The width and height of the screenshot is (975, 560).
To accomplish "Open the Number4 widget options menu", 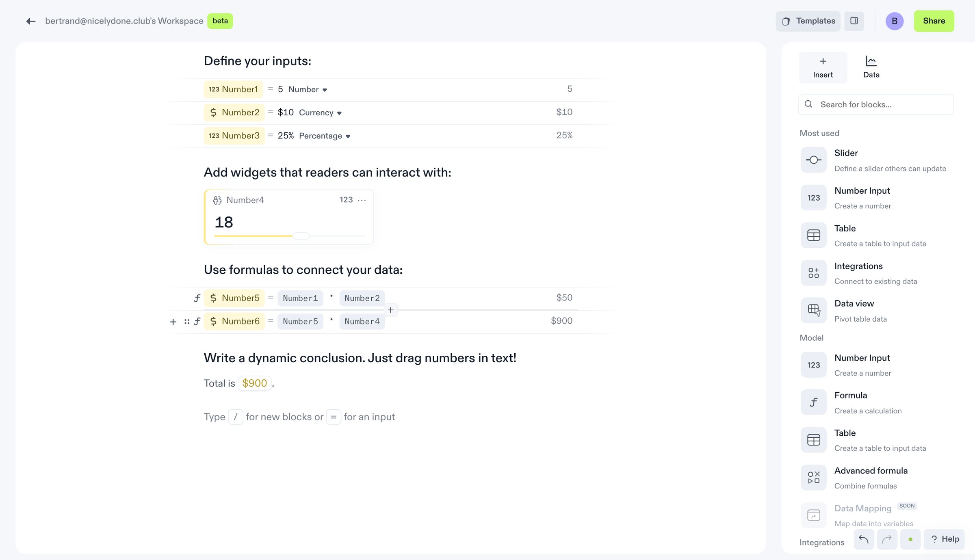I will click(362, 200).
